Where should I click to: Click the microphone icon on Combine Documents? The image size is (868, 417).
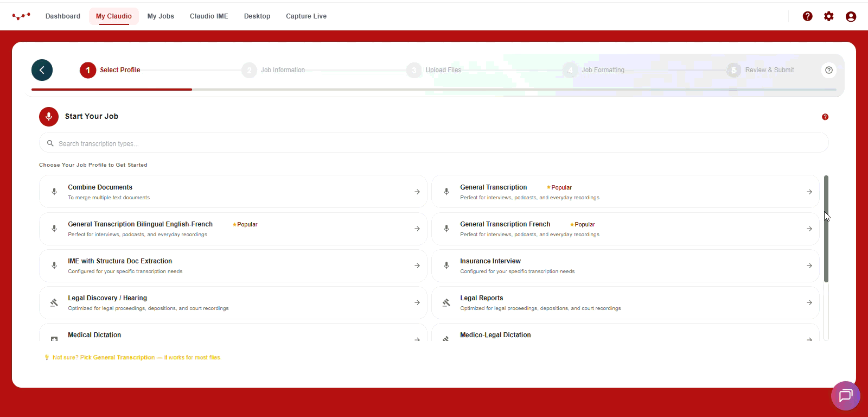coord(54,192)
